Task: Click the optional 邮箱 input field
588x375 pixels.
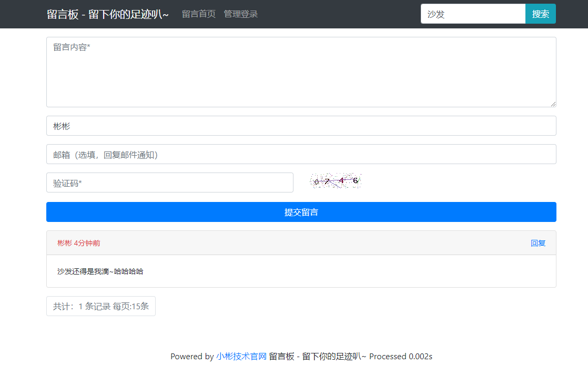Action: click(301, 155)
